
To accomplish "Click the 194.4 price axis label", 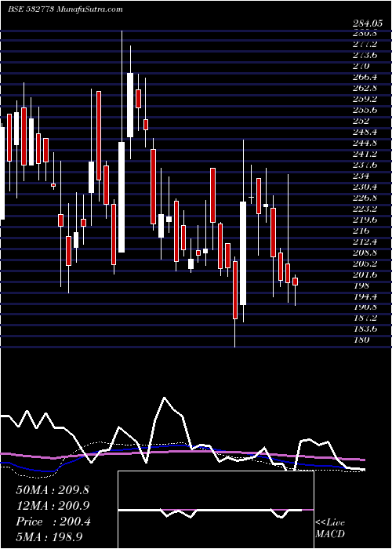I will [x=365, y=296].
